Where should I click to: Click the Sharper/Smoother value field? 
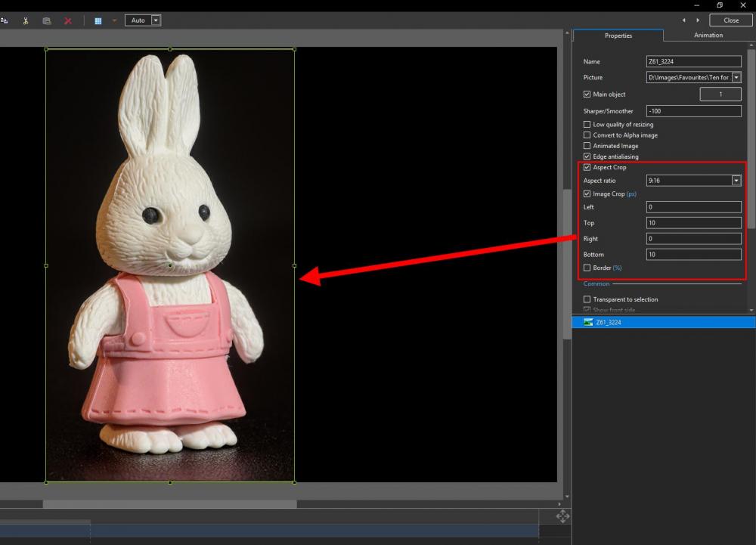[693, 111]
